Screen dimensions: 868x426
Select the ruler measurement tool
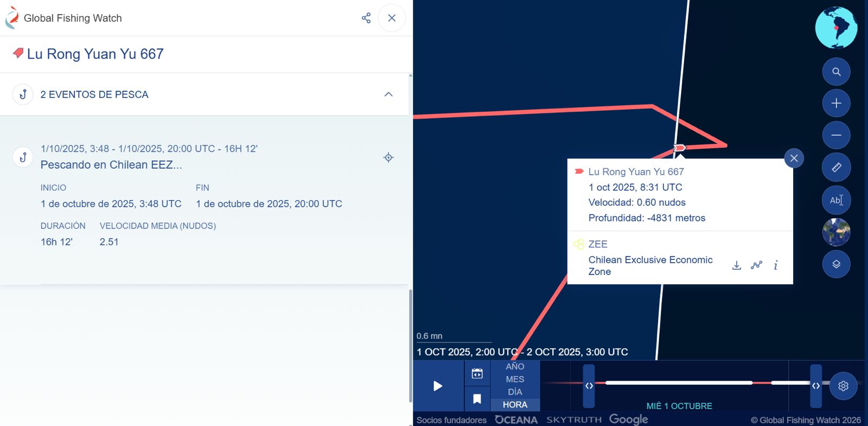(836, 167)
